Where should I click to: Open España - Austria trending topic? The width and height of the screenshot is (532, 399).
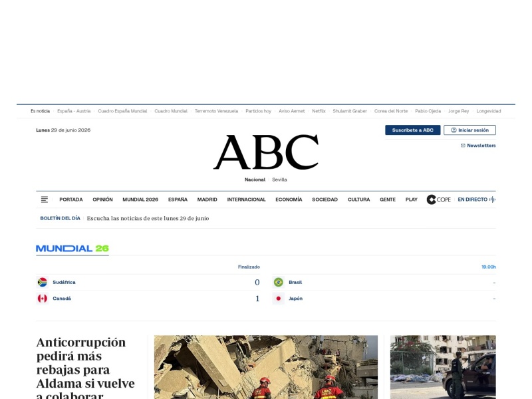(x=74, y=111)
